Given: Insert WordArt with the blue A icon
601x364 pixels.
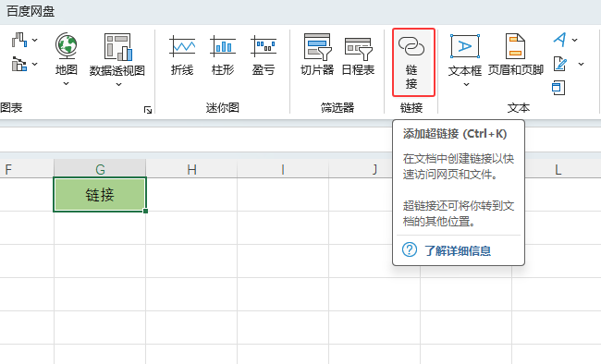Looking at the screenshot, I should pos(560,40).
